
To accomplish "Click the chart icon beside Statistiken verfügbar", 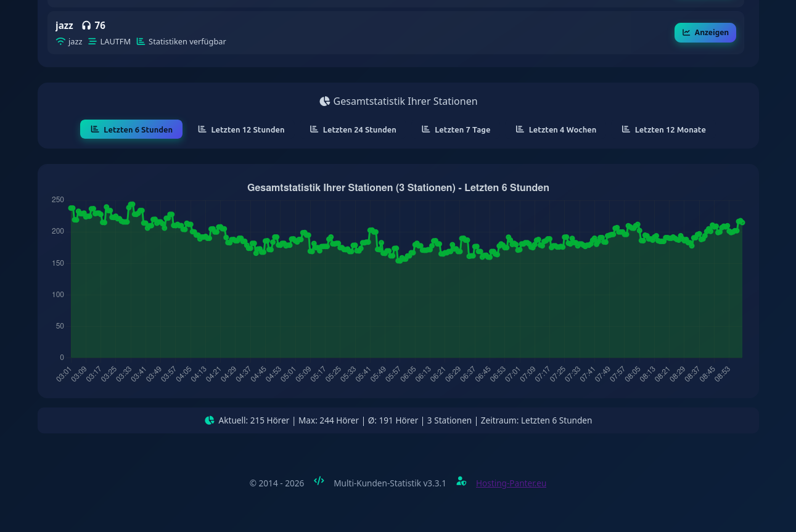I will coord(141,42).
